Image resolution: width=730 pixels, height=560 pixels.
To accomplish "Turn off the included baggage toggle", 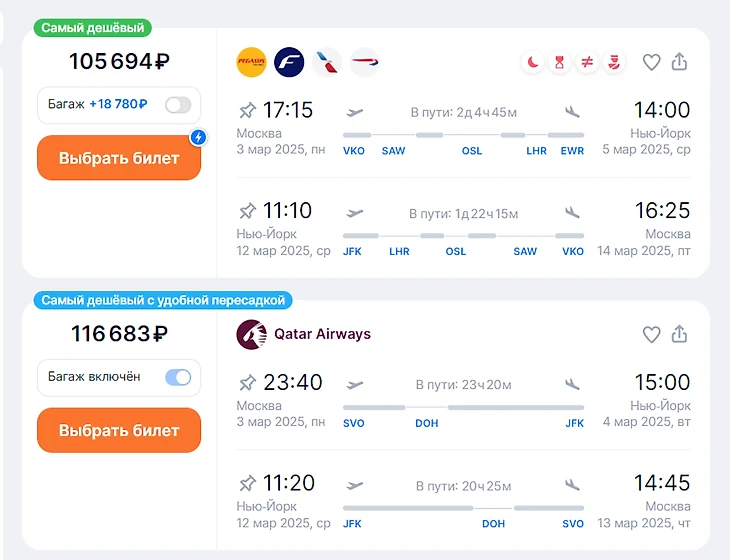I will (x=177, y=377).
